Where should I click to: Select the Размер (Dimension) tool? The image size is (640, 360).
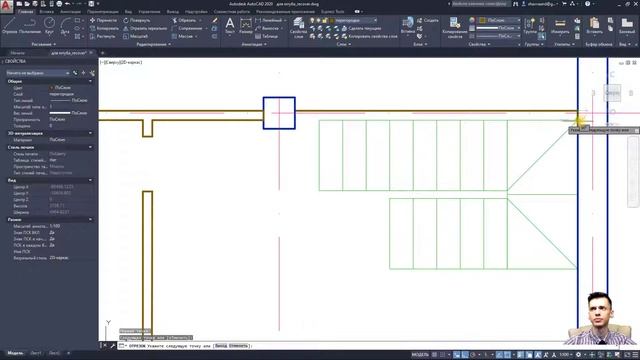pyautogui.click(x=246, y=25)
